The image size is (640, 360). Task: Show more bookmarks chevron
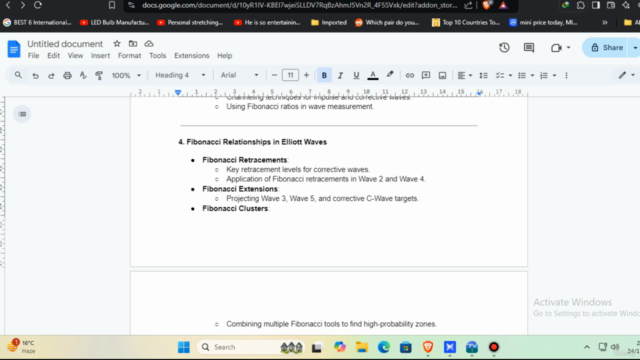(604, 22)
